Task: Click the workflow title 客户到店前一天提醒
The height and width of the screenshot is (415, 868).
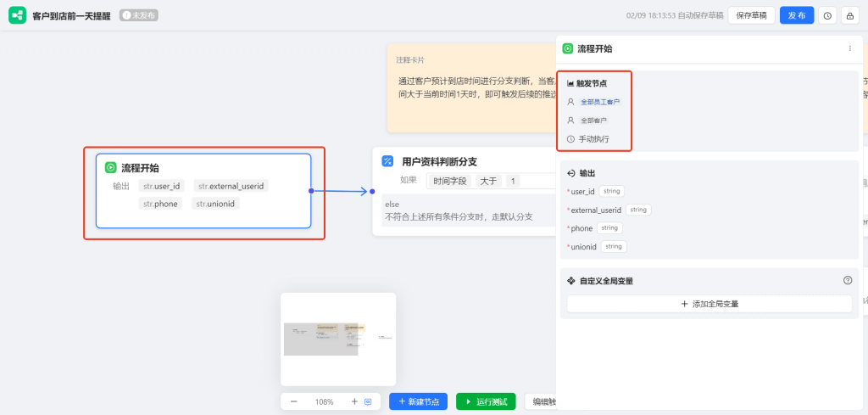Action: click(71, 15)
